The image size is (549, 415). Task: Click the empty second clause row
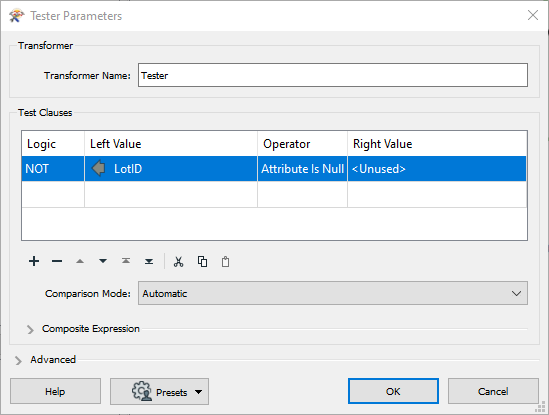[x=274, y=194]
